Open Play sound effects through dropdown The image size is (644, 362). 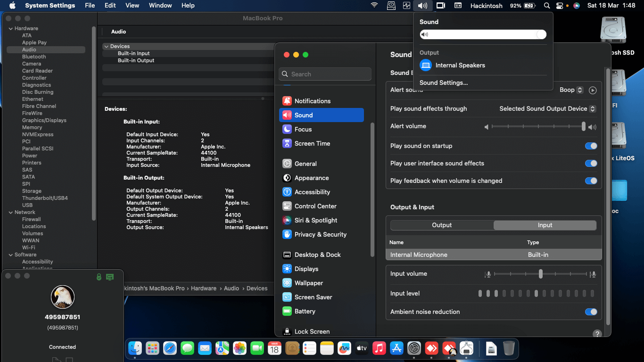coord(548,109)
